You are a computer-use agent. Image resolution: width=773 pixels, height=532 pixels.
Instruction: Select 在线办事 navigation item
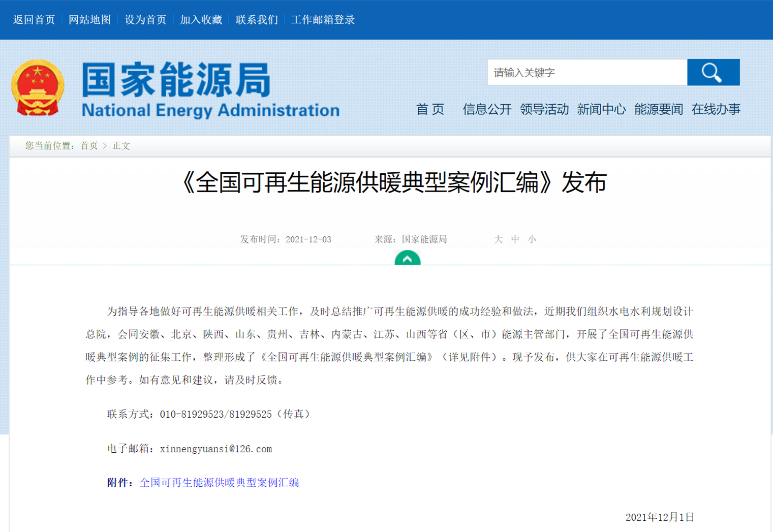point(716,109)
